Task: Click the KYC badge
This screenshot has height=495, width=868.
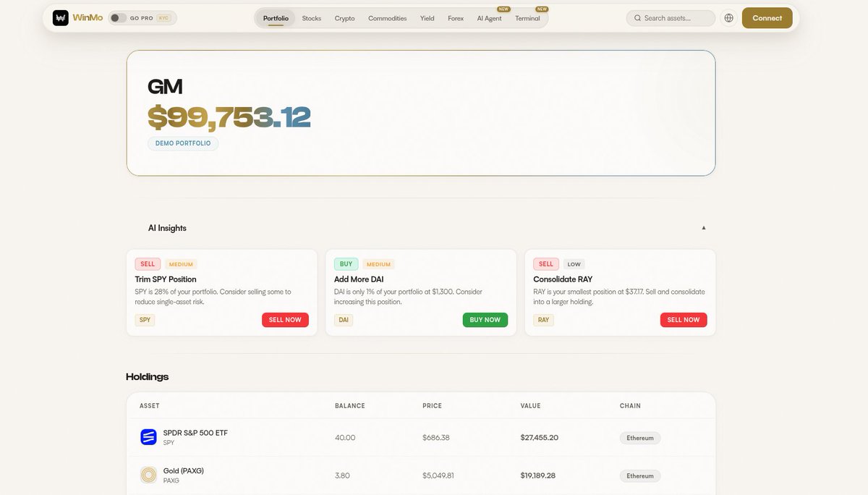Action: coord(163,18)
